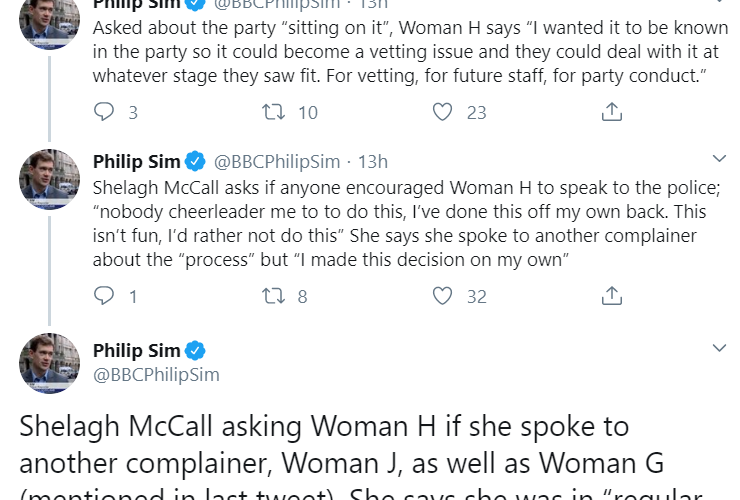
Task: Open @BBCPhilipSim handle under main tweet
Action: click(156, 374)
